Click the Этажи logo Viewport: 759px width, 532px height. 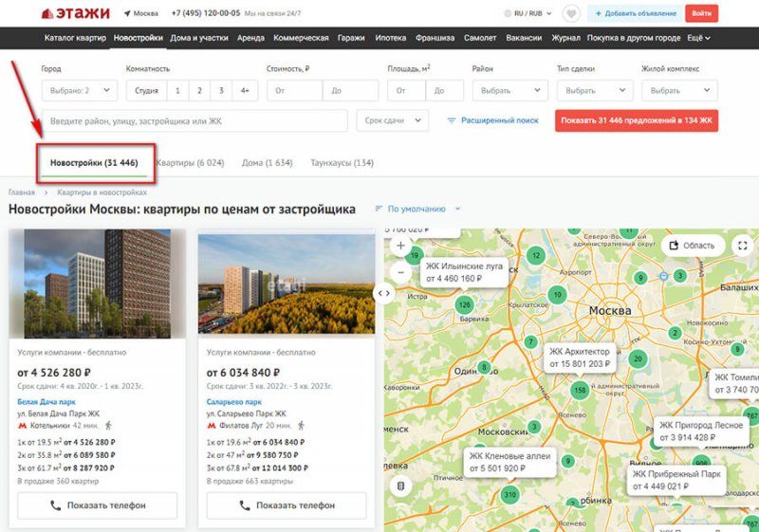click(76, 13)
